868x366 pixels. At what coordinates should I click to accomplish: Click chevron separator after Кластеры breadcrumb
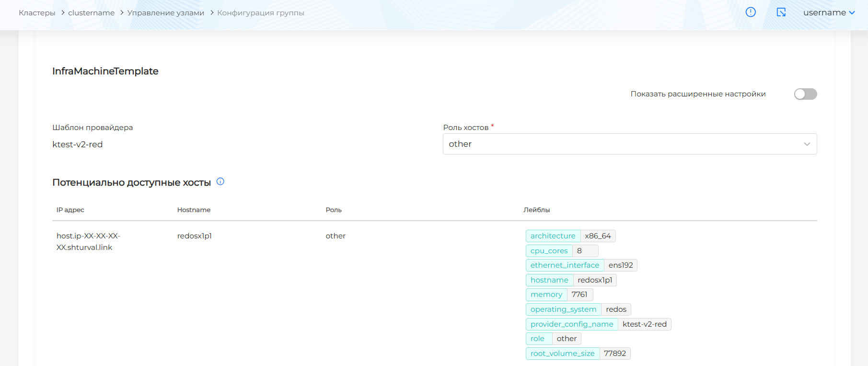62,13
